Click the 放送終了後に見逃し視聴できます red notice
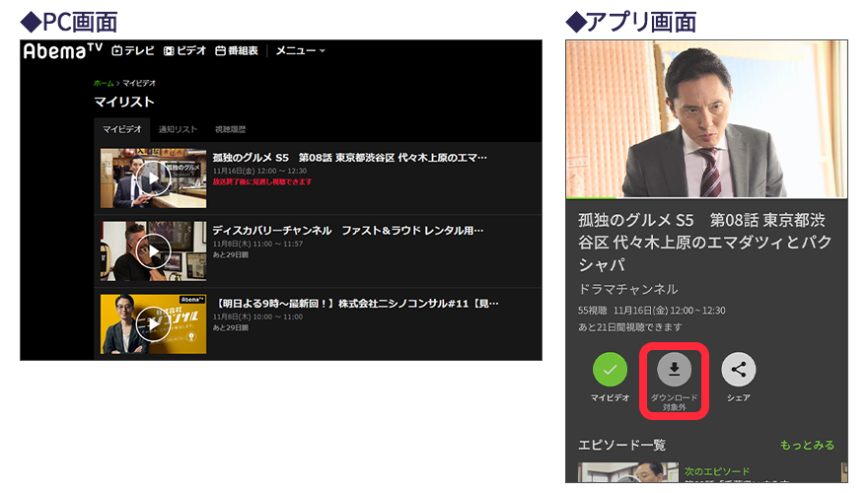This screenshot has width=868, height=493. [262, 181]
